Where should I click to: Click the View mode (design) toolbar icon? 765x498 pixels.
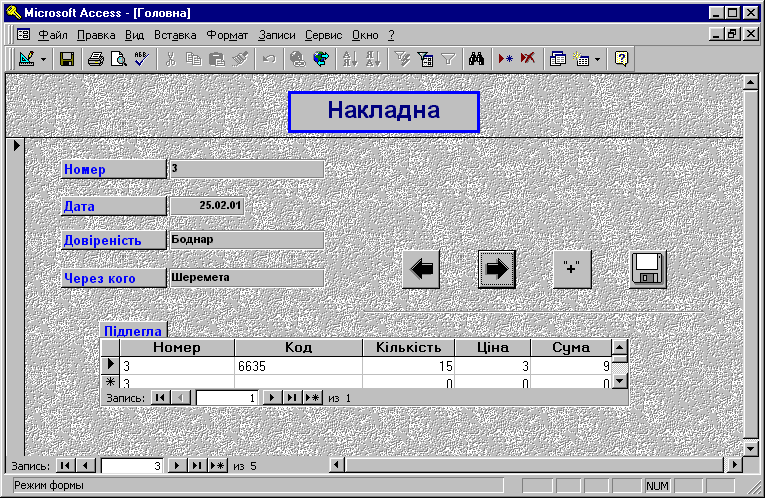click(26, 59)
